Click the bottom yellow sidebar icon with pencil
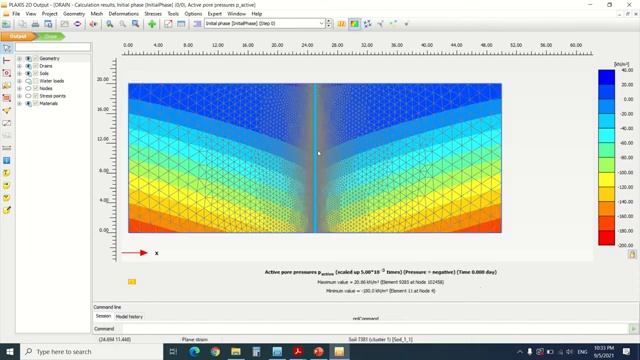 7,211
